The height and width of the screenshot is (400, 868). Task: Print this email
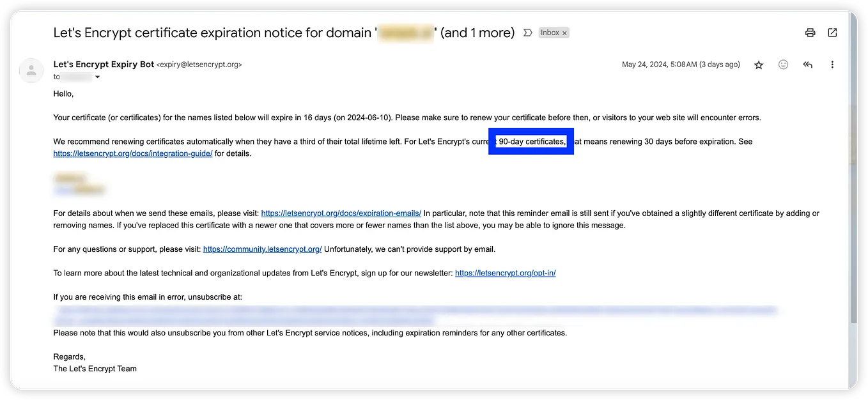810,32
